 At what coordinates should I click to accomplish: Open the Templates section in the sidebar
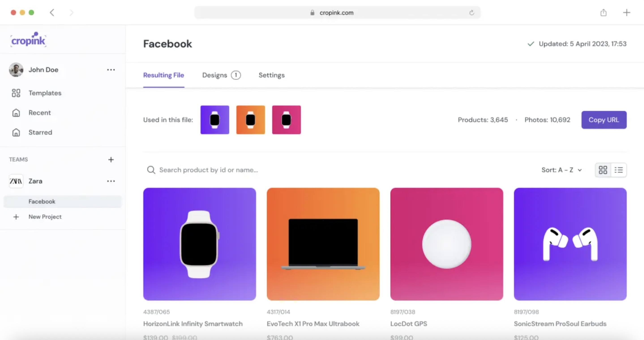pos(45,93)
